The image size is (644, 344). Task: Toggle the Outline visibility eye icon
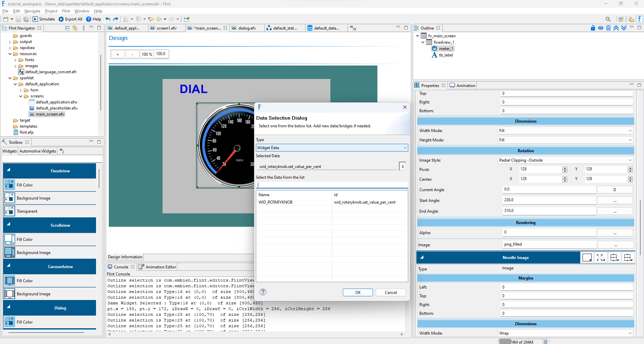(601, 28)
